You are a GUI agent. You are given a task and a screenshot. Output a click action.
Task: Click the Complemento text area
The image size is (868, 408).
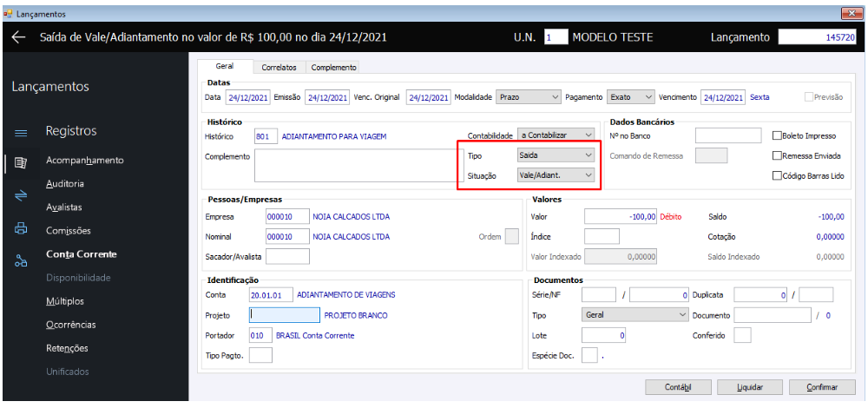[x=359, y=166]
